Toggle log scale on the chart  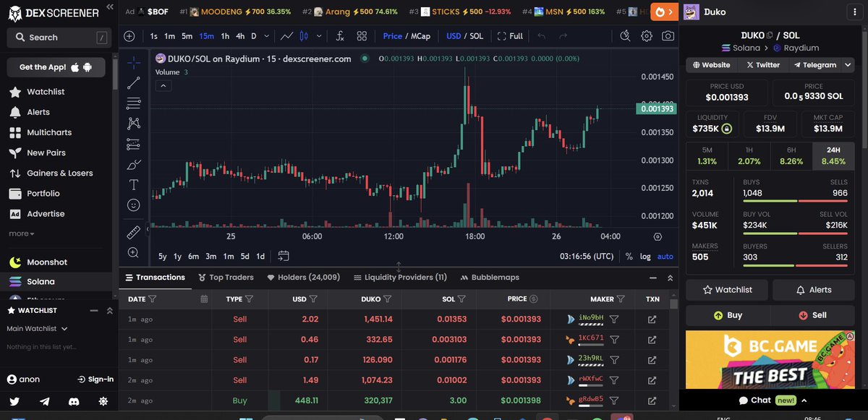pyautogui.click(x=645, y=256)
